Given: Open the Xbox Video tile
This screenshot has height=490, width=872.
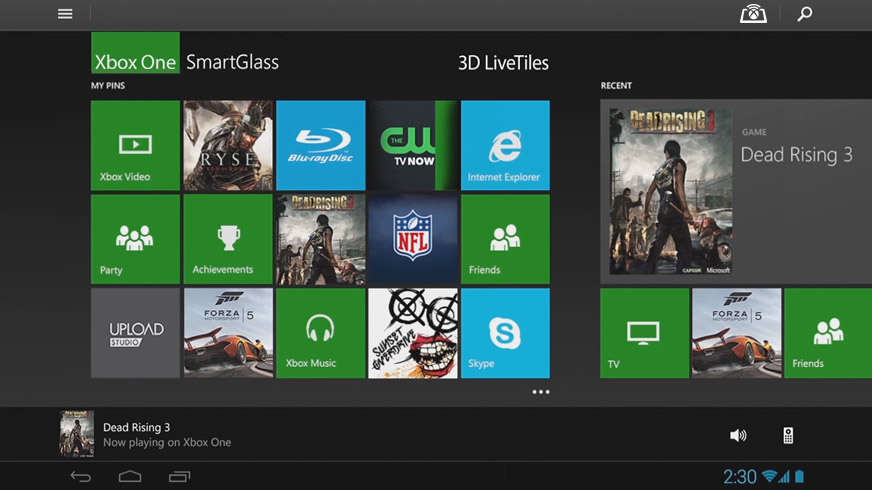Looking at the screenshot, I should [135, 145].
